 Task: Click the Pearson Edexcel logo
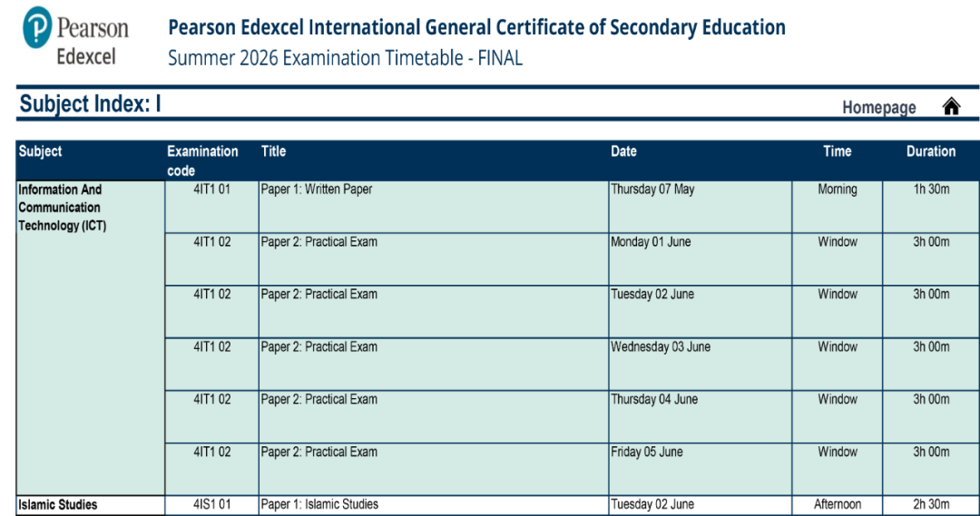coord(76,37)
